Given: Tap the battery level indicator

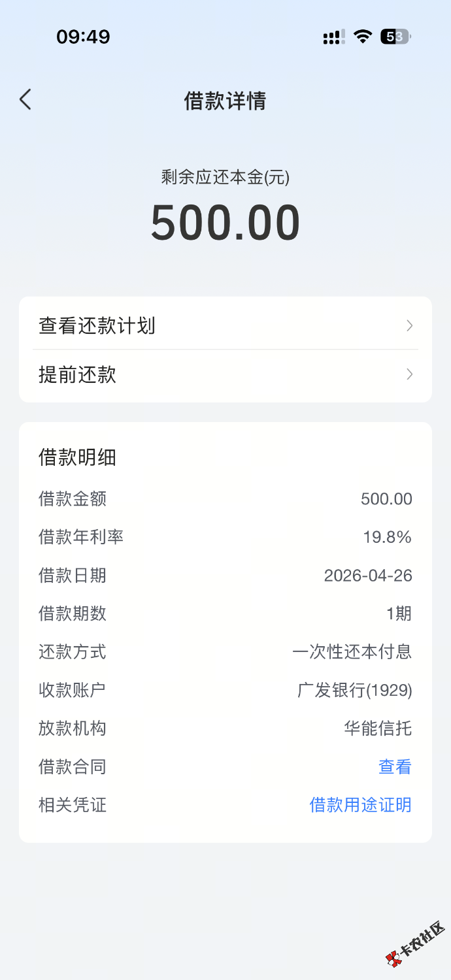Looking at the screenshot, I should coord(395,37).
